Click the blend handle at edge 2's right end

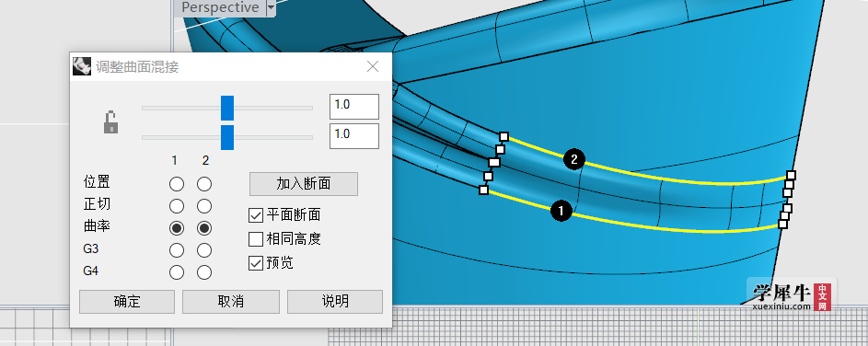(x=791, y=176)
